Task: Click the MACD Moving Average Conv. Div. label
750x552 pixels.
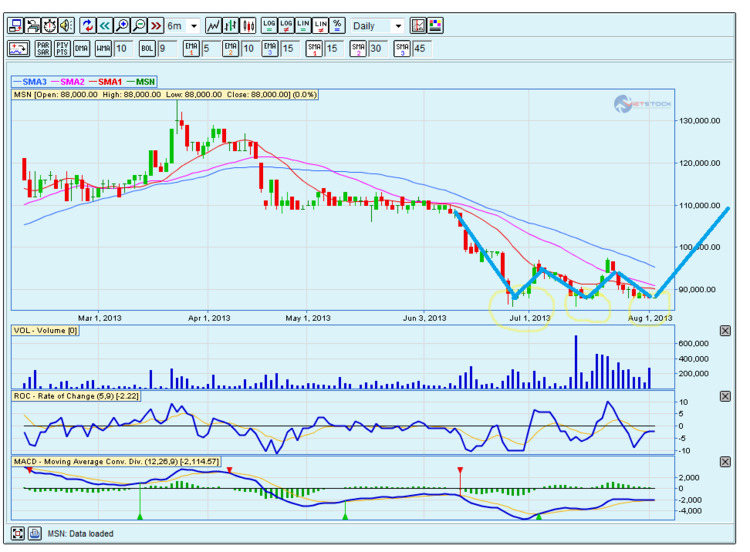Action: [x=116, y=462]
